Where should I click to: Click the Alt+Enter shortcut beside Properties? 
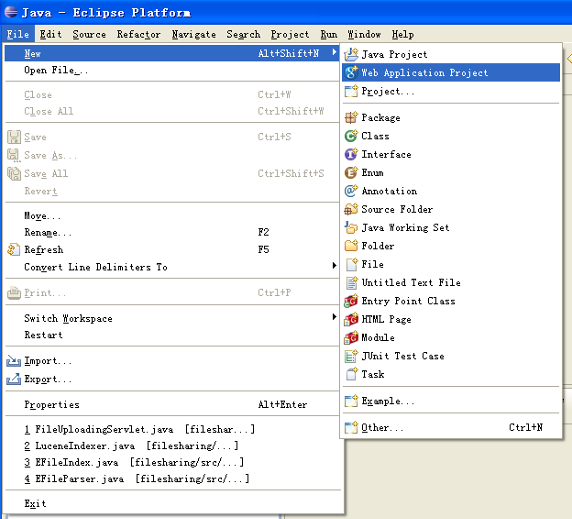tap(282, 404)
